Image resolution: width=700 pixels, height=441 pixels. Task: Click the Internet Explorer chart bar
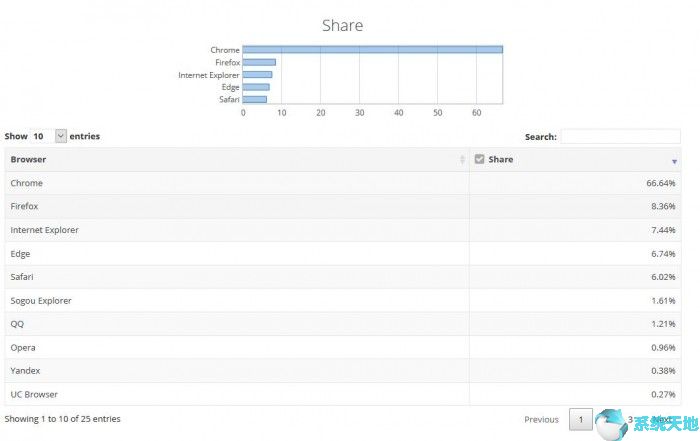[x=257, y=74]
